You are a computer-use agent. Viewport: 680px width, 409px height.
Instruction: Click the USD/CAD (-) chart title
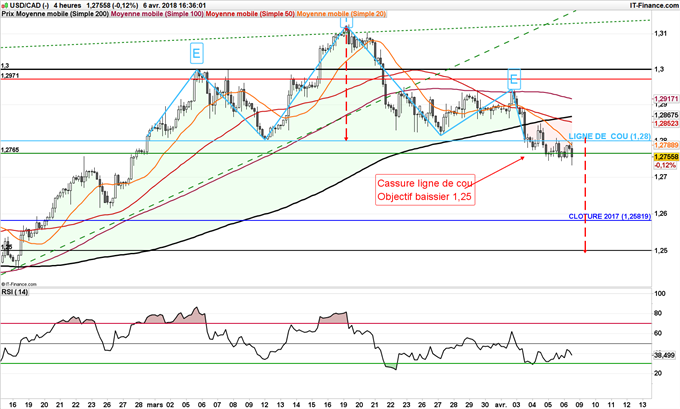29,5
